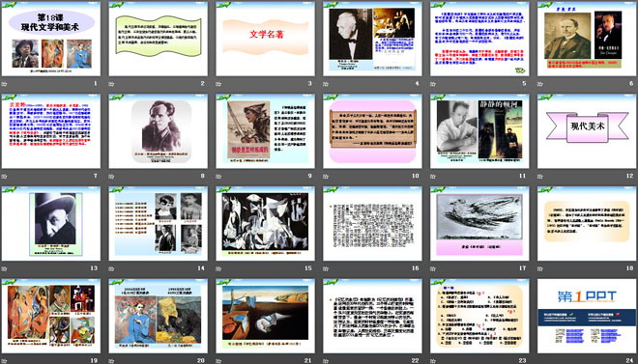The image size is (638, 364).
Task: Click the animation star icon under slide 7
Action: (4, 177)
